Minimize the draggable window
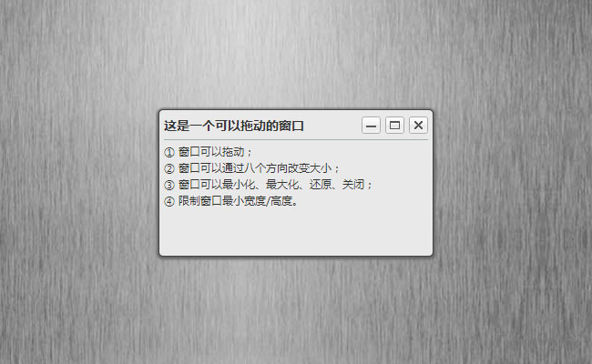592x364 pixels. tap(371, 126)
